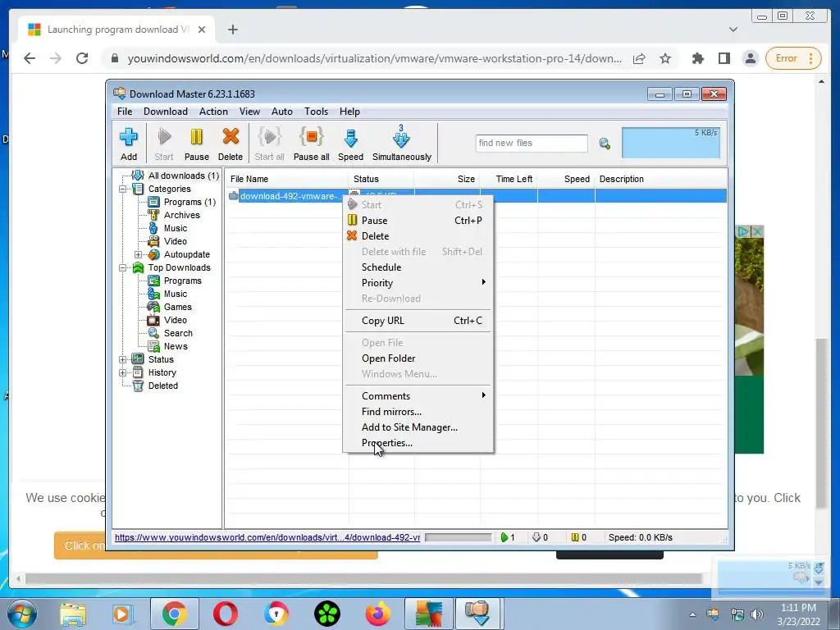Image resolution: width=840 pixels, height=630 pixels.
Task: Bookmark page with star icon
Action: [x=664, y=58]
